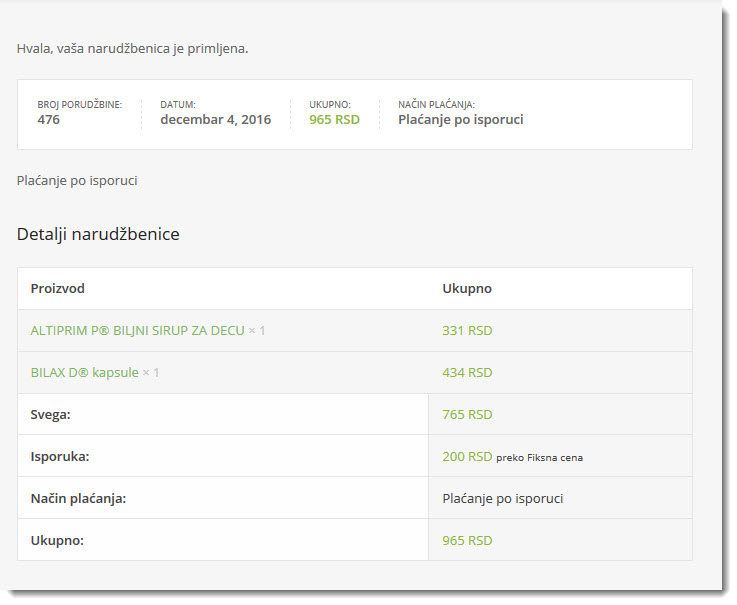
Task: Open BILAX D® kapsule product link
Action: click(x=85, y=372)
